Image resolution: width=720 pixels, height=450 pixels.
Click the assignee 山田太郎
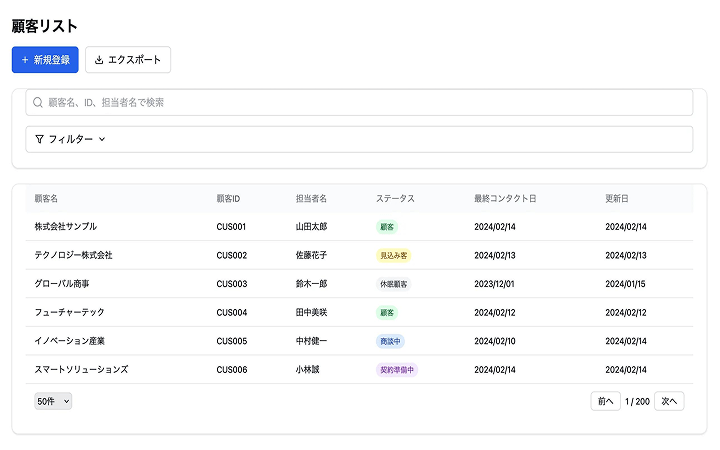click(311, 227)
